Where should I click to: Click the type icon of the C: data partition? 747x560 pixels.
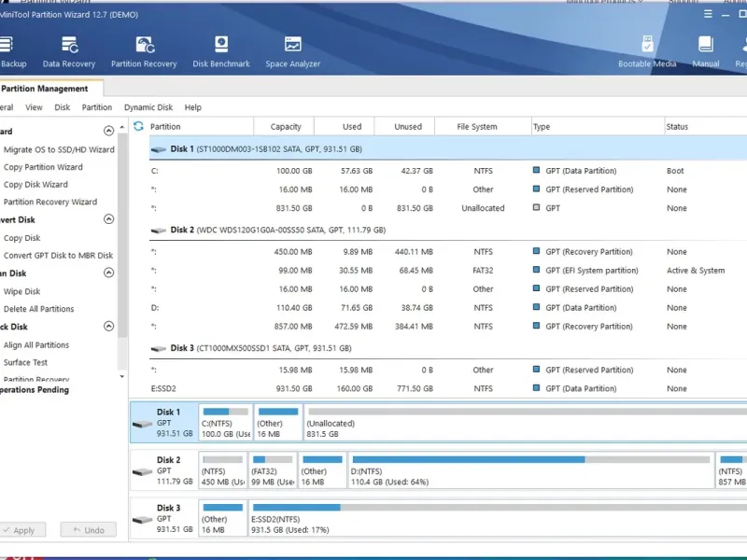536,170
